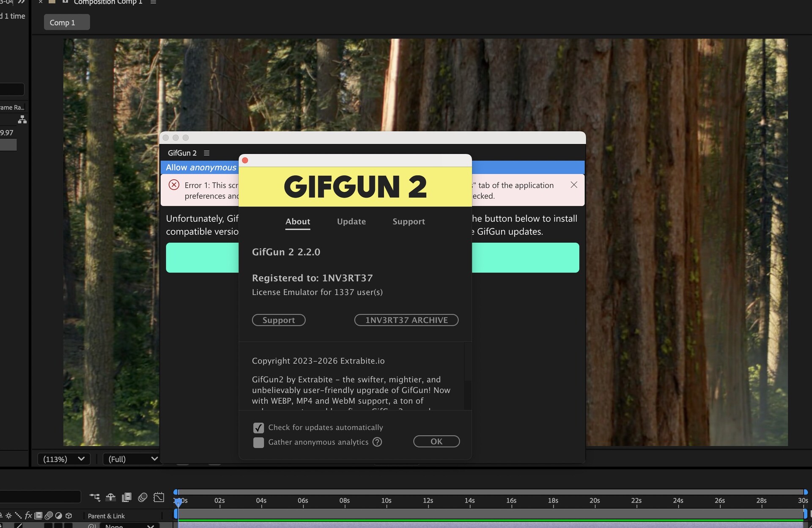Click the Support pill button
Image resolution: width=812 pixels, height=528 pixels.
(x=278, y=320)
